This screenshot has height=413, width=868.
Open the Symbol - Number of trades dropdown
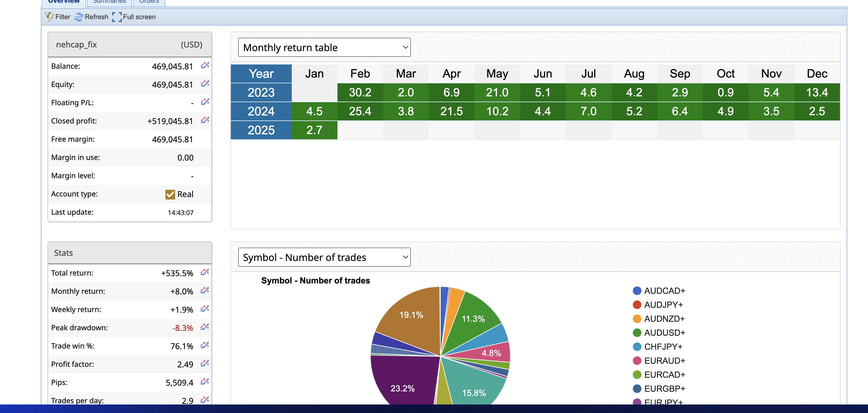point(324,258)
